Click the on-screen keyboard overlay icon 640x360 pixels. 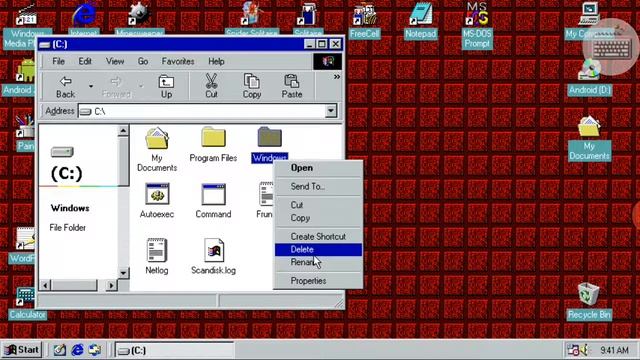(x=611, y=47)
